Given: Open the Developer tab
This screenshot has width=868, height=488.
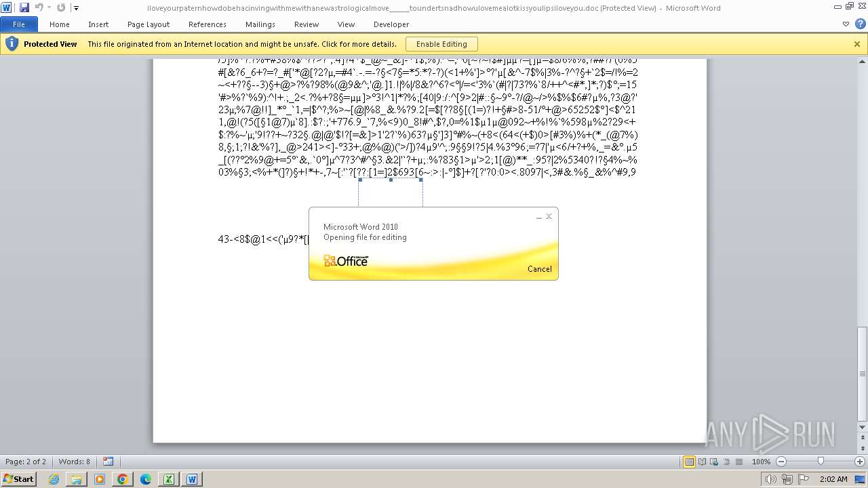Looking at the screenshot, I should click(391, 24).
